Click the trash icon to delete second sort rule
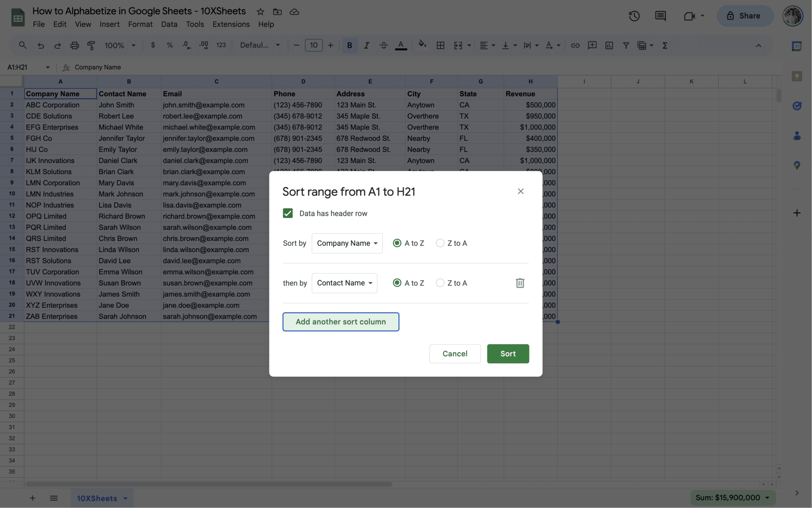 (520, 283)
